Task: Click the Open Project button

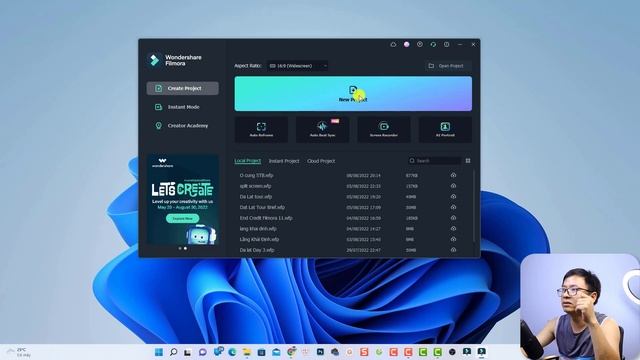Action: coord(448,66)
